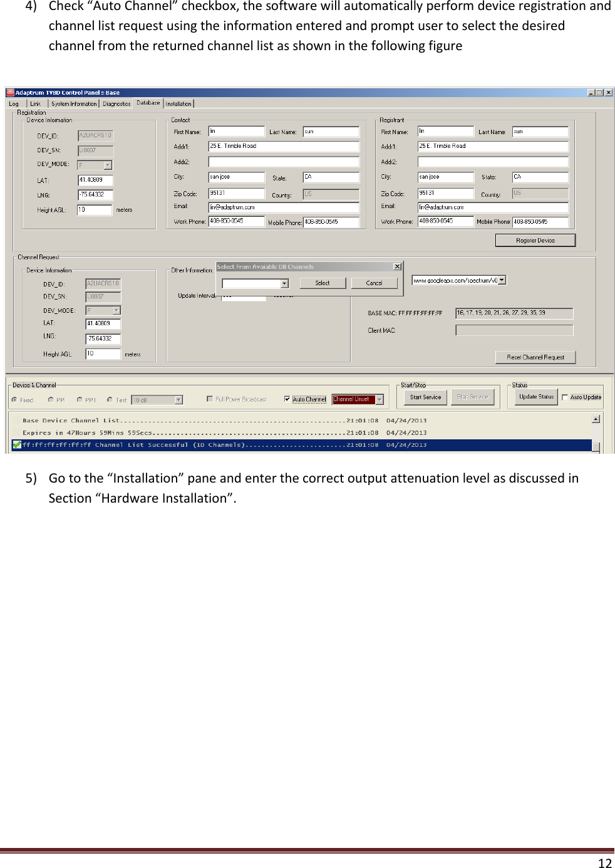Viewport: 615px width, 868px height.
Task: Open the Log tab
Action: point(14,104)
